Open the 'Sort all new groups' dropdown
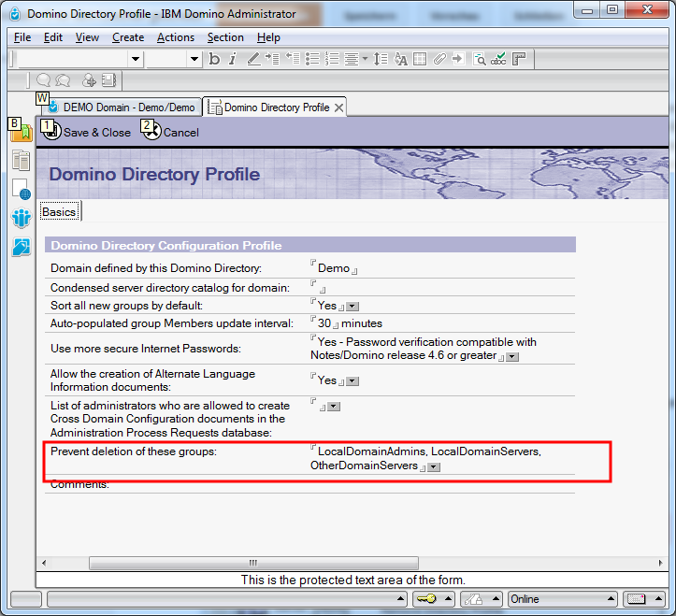This screenshot has height=616, width=676. click(x=352, y=307)
